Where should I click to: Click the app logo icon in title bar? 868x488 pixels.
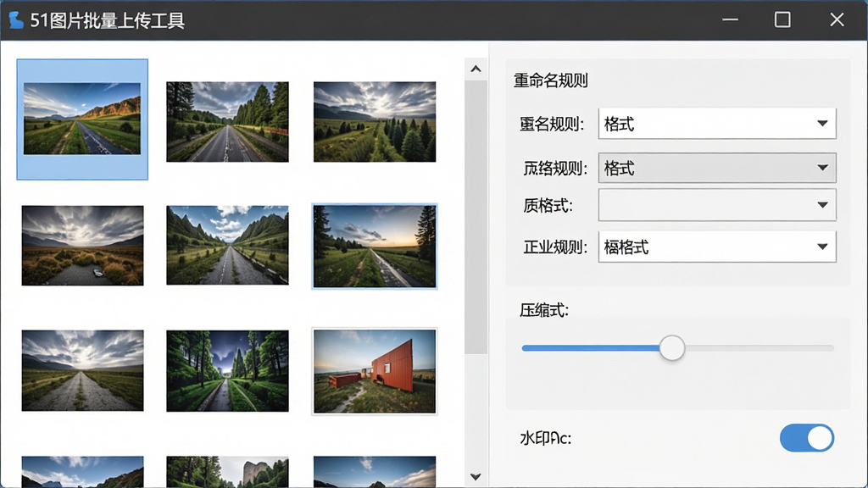pyautogui.click(x=15, y=20)
